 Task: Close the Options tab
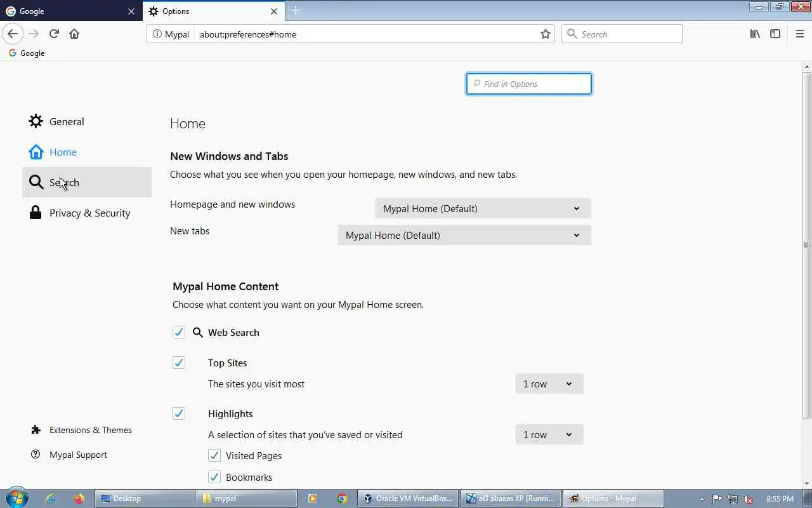274,11
